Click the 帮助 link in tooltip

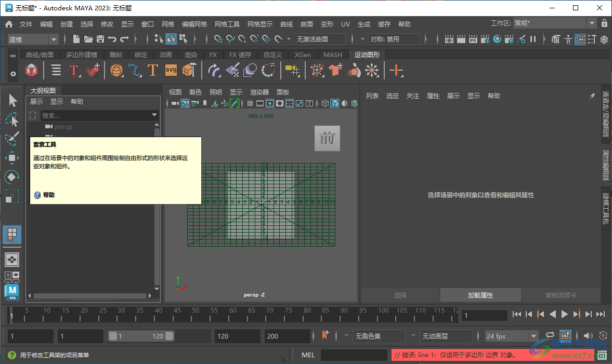[x=49, y=195]
